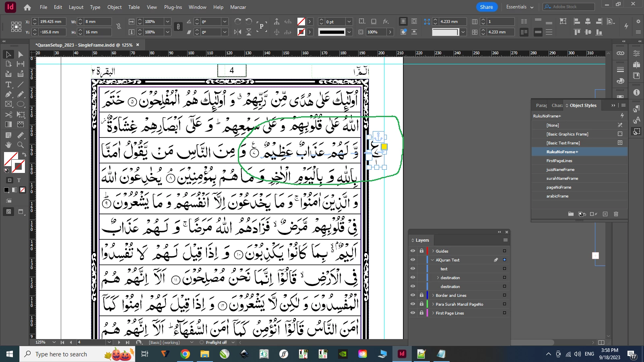
Task: Click the Share button
Action: point(486,7)
